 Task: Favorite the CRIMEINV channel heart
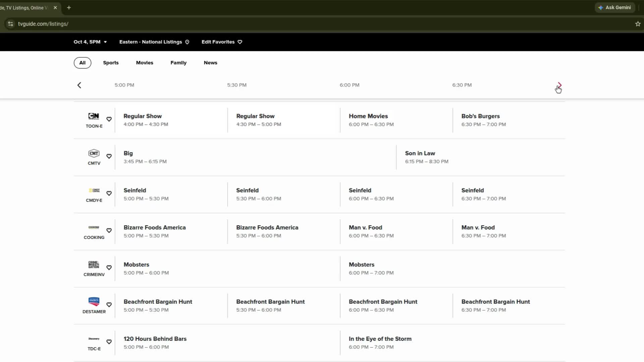109,267
